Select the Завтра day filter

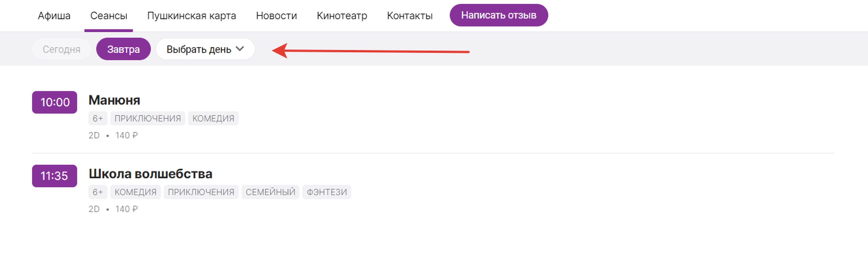coord(123,49)
